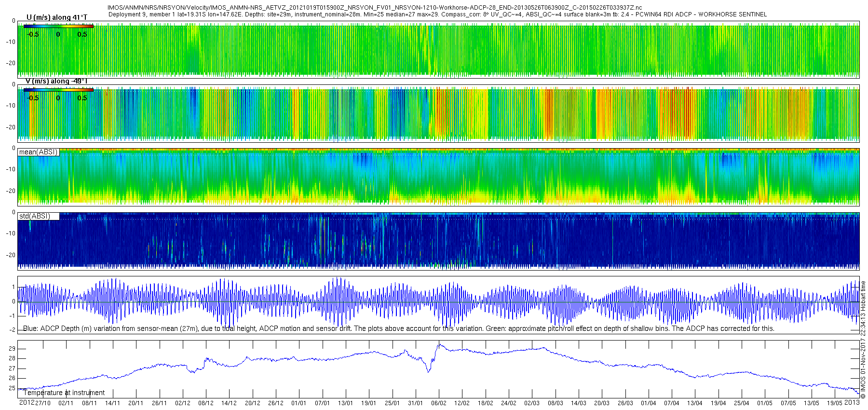Click the blue ADCP depth caption text

pos(398,328)
